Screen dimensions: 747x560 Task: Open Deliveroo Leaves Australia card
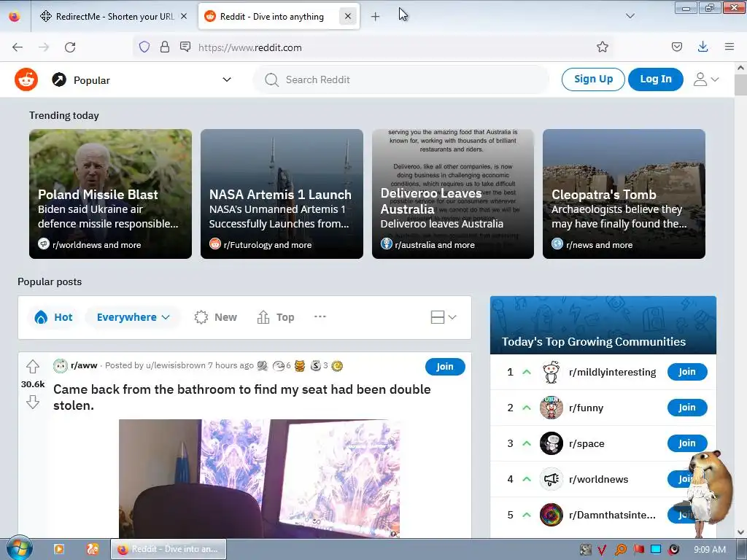[452, 194]
